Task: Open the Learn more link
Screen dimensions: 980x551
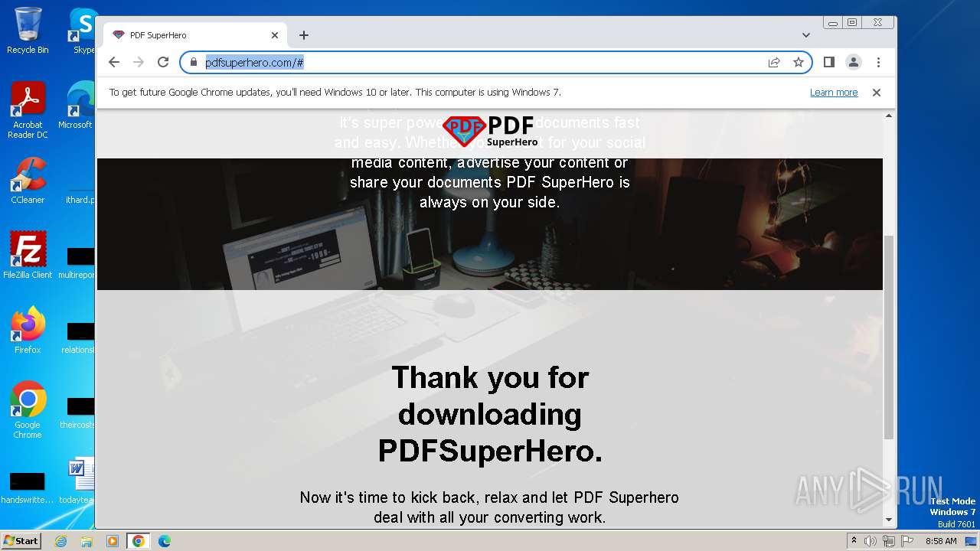Action: click(x=834, y=93)
